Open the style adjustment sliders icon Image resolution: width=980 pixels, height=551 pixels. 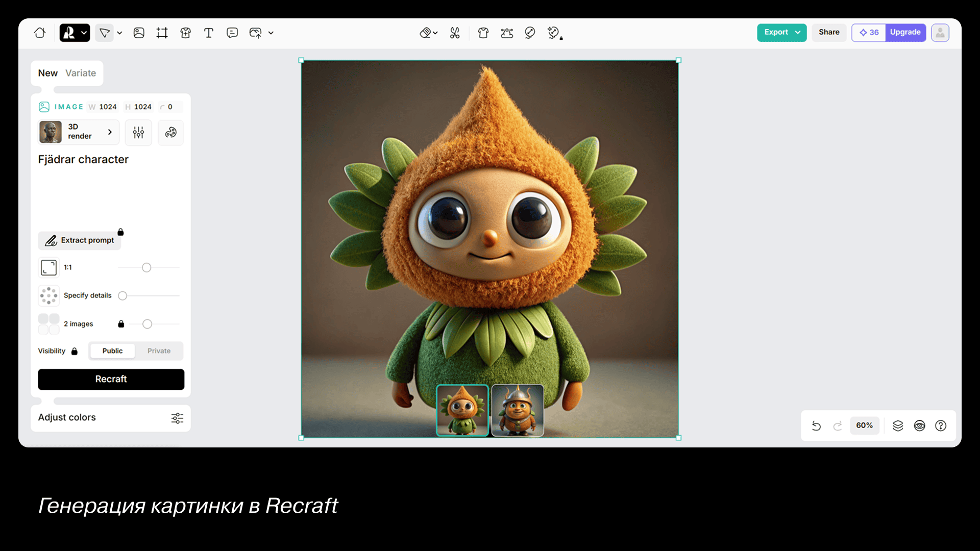point(138,133)
